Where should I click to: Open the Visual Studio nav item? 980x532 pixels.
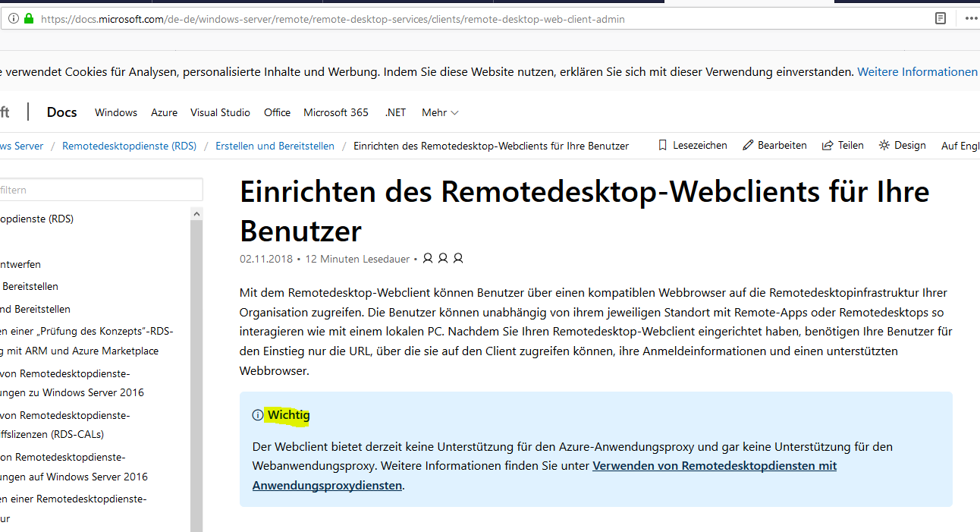point(220,112)
